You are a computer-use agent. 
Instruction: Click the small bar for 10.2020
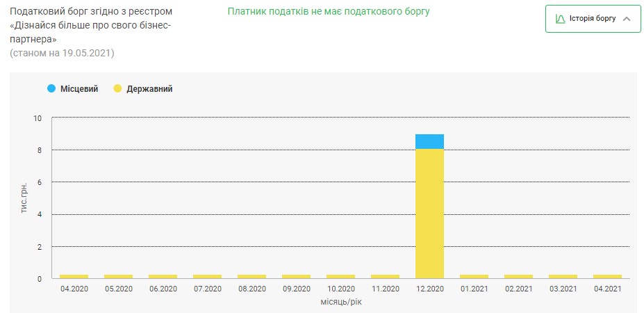tap(340, 276)
